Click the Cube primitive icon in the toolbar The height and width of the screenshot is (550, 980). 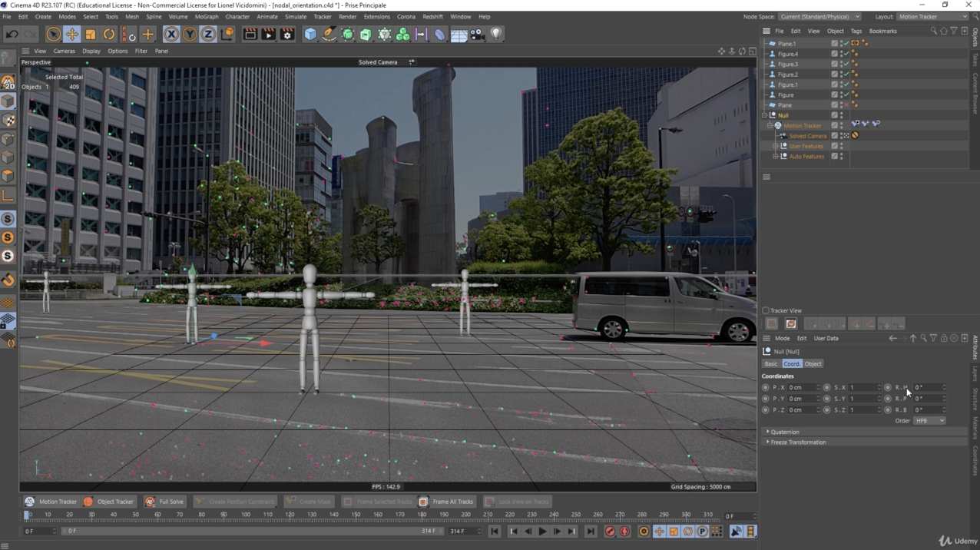pos(309,34)
